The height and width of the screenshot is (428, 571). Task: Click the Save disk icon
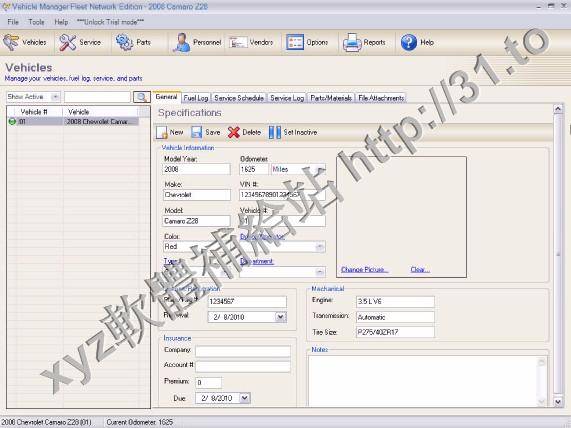coord(197,132)
